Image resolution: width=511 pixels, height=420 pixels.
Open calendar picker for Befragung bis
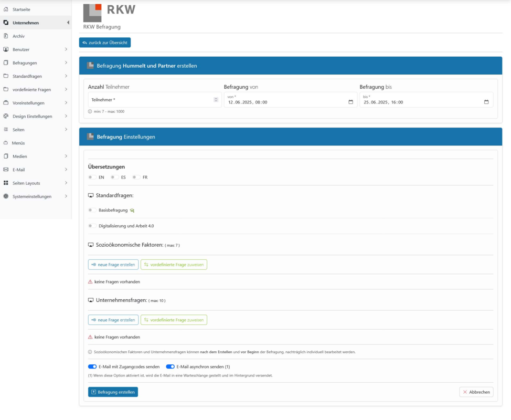pyautogui.click(x=486, y=102)
